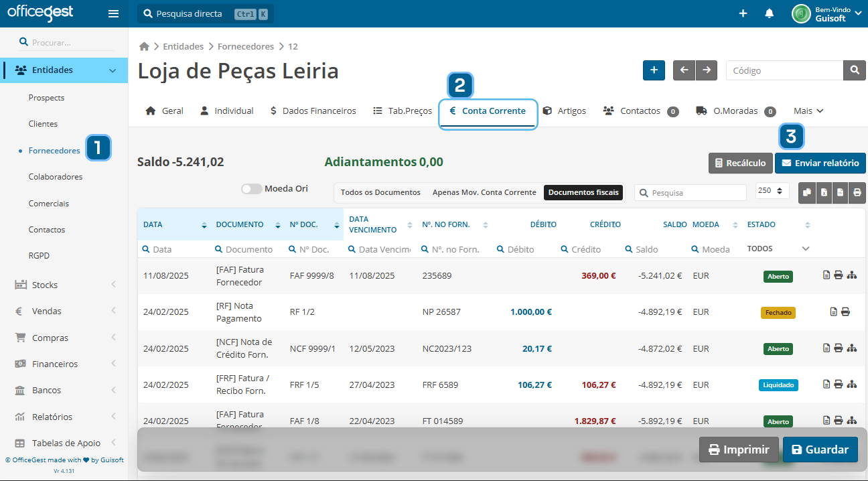Export the table to Excel
Image resolution: width=868 pixels, height=481 pixels.
824,193
